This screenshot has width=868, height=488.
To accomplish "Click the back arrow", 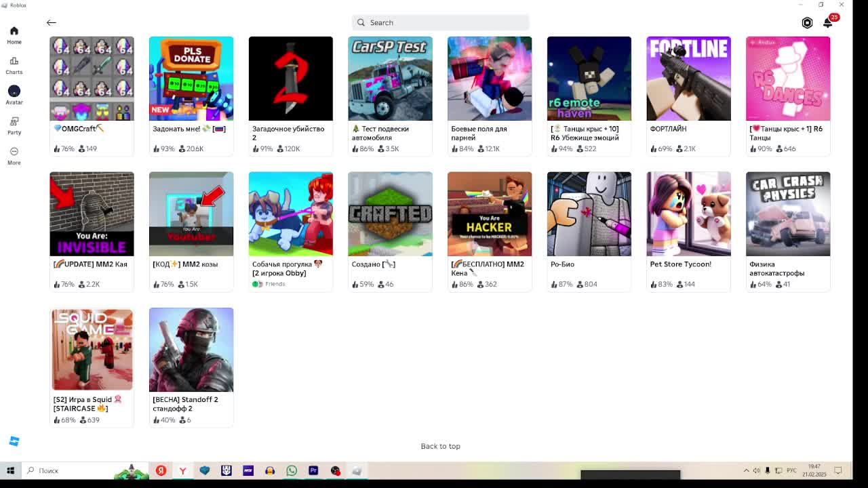I will [52, 23].
